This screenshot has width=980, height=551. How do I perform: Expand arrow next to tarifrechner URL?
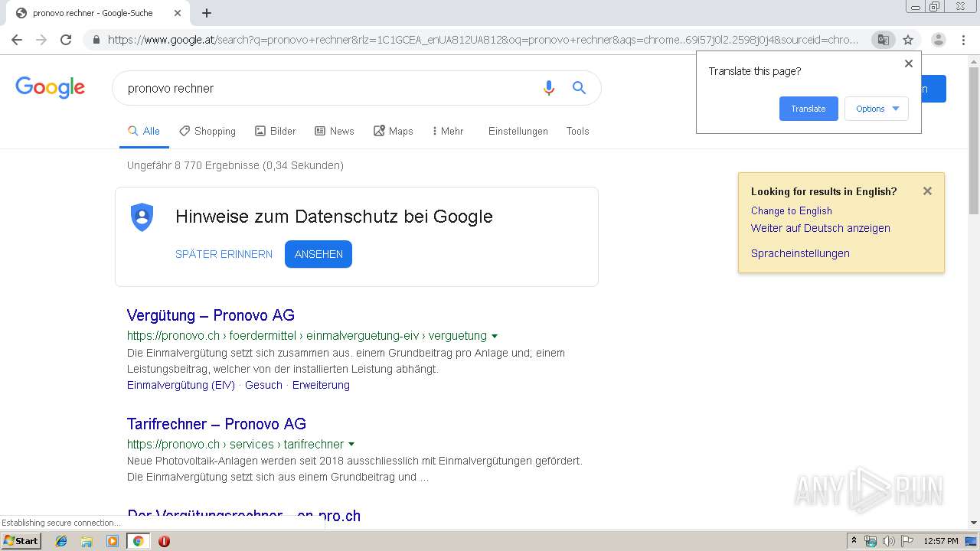[351, 445]
